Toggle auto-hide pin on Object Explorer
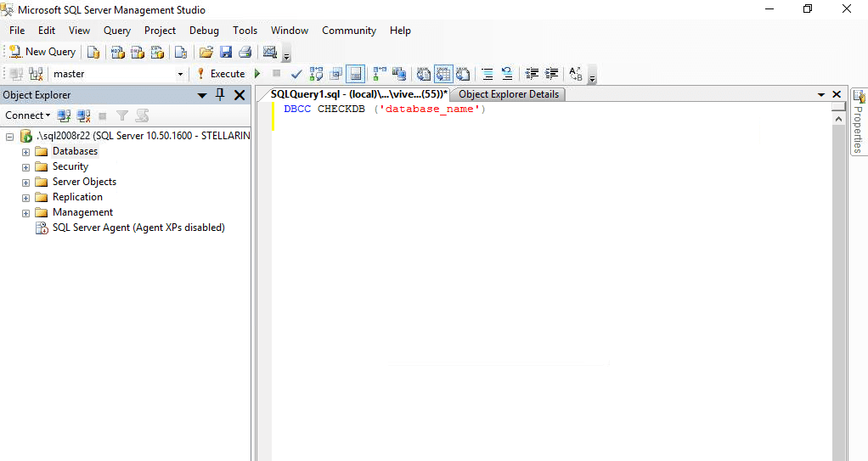The height and width of the screenshot is (461, 868). coord(220,94)
